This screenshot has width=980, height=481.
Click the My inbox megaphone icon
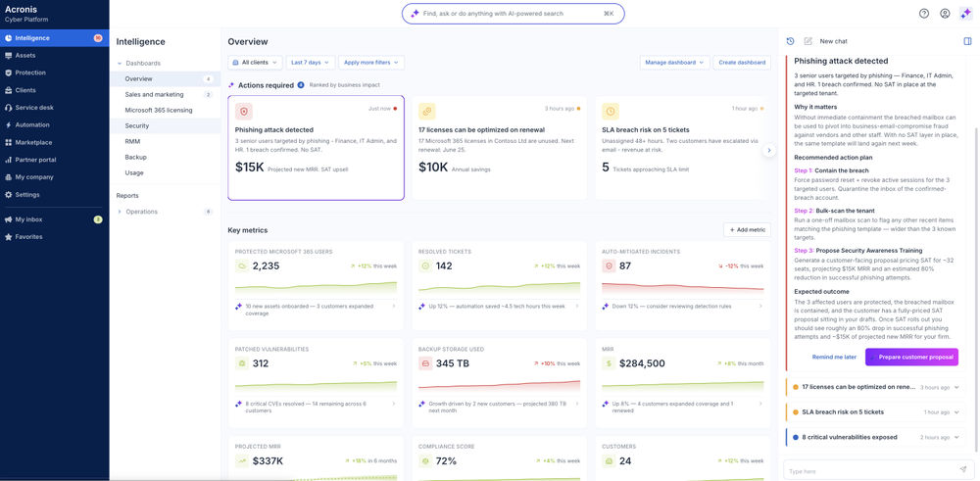pyautogui.click(x=8, y=219)
